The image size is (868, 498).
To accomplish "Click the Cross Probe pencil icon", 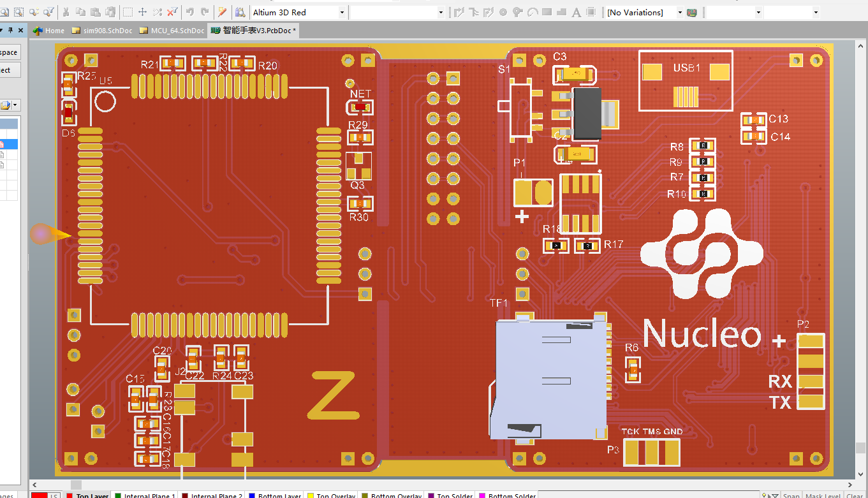I will [x=222, y=12].
